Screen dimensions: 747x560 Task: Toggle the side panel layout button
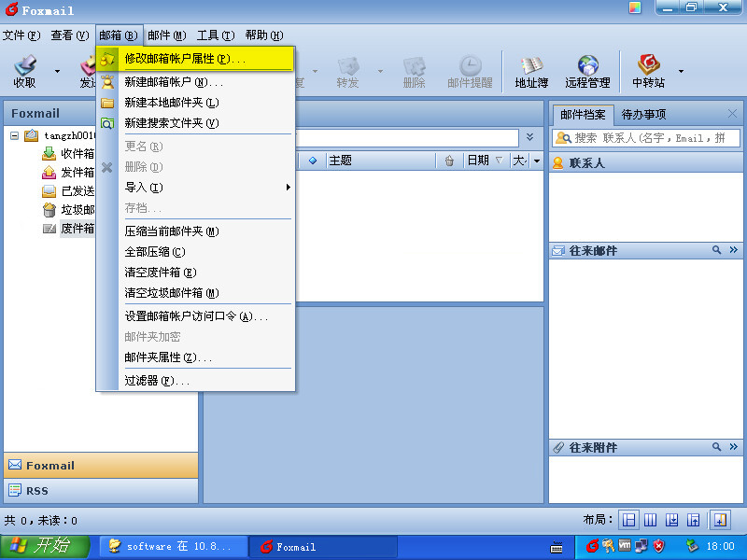[720, 520]
